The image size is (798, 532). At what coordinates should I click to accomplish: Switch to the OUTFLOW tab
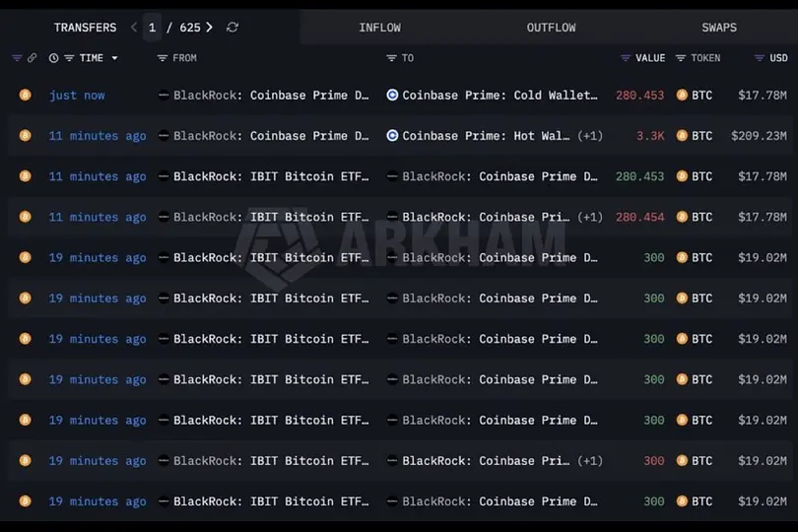coord(551,28)
